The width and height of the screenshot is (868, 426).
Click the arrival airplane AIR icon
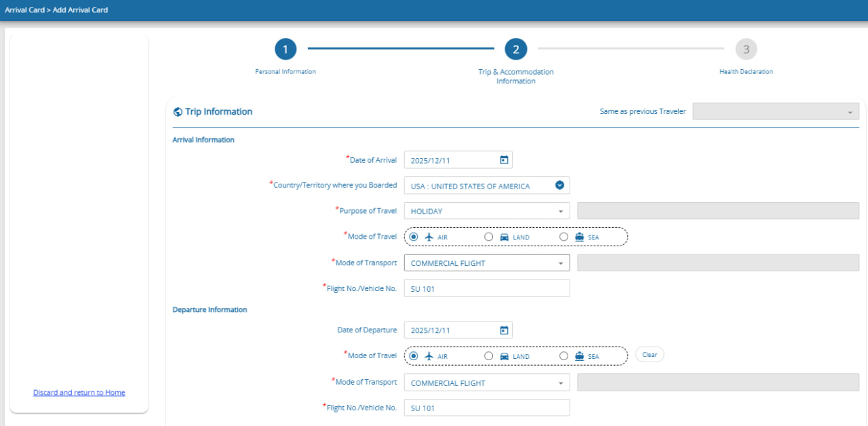coord(429,237)
